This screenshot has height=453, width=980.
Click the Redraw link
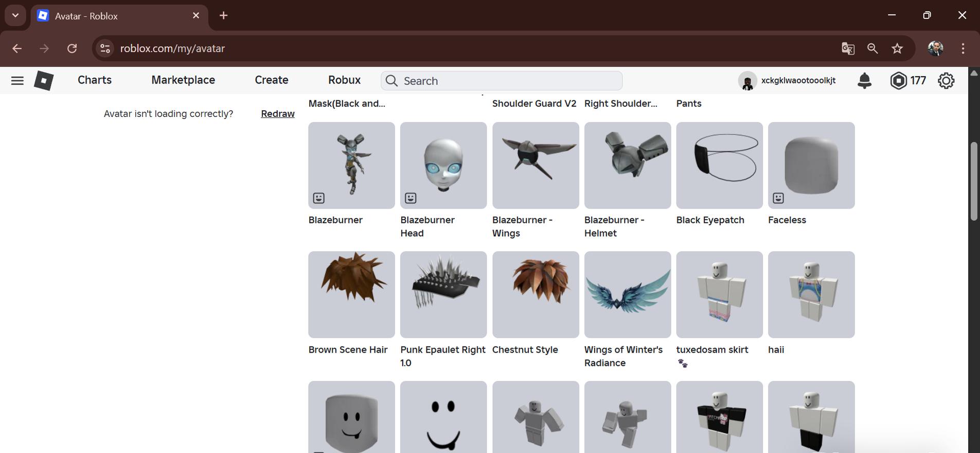click(277, 114)
